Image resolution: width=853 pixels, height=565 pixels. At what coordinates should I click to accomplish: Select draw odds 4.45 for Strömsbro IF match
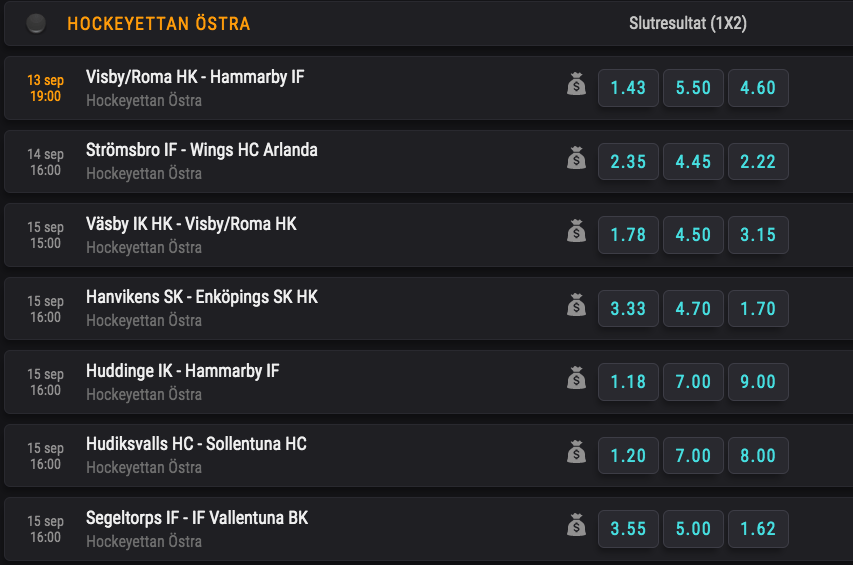tap(693, 162)
